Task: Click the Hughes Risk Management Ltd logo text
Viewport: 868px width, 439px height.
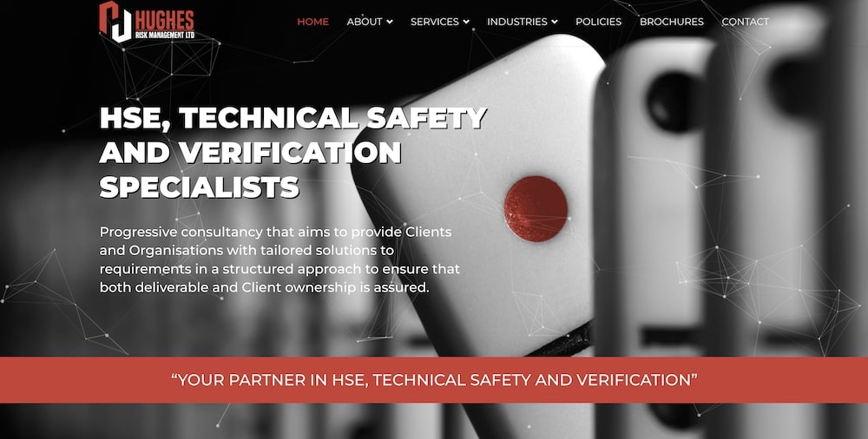Action: pos(165,25)
